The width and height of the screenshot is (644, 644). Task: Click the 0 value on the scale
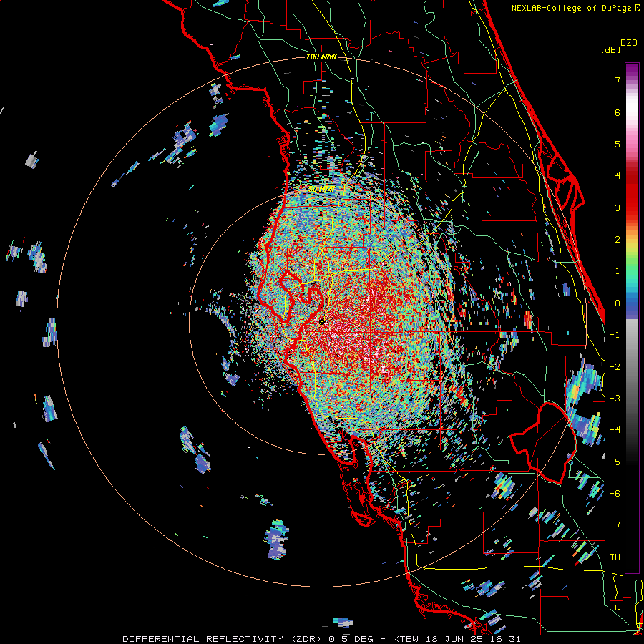click(618, 303)
